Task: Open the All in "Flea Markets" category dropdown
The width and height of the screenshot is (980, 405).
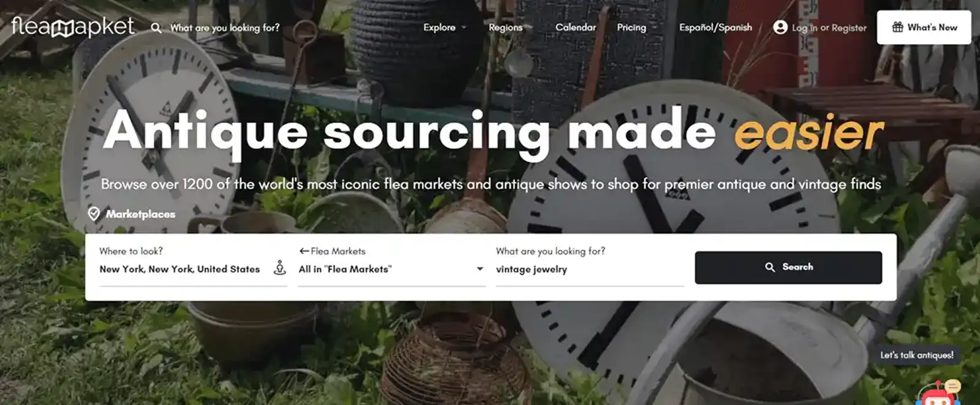Action: 391,269
